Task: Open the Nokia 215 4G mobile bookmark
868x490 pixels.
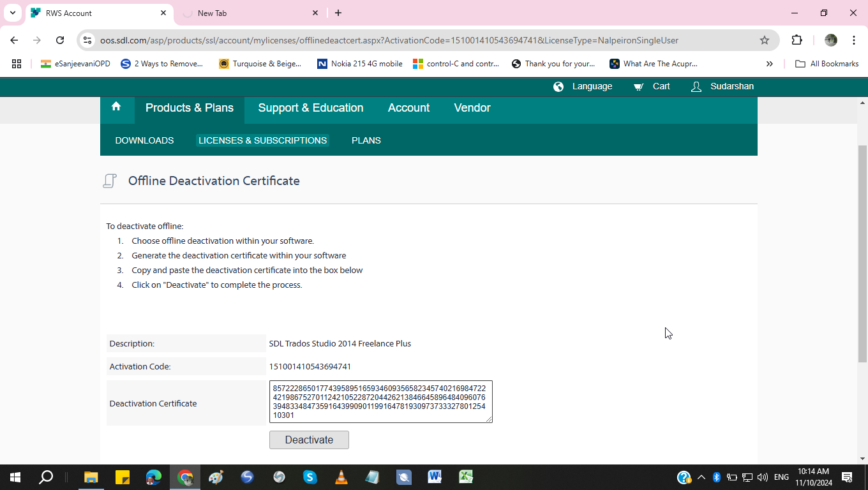Action: pos(360,64)
